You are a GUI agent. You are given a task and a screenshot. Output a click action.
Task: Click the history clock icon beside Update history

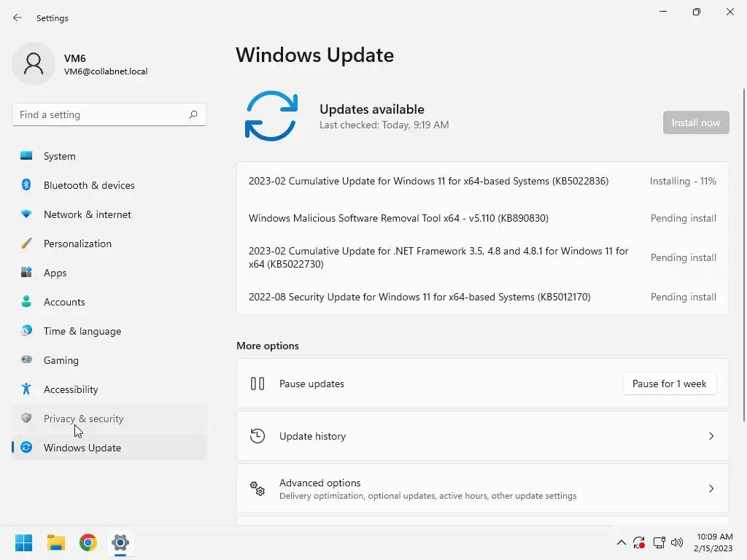pos(258,436)
